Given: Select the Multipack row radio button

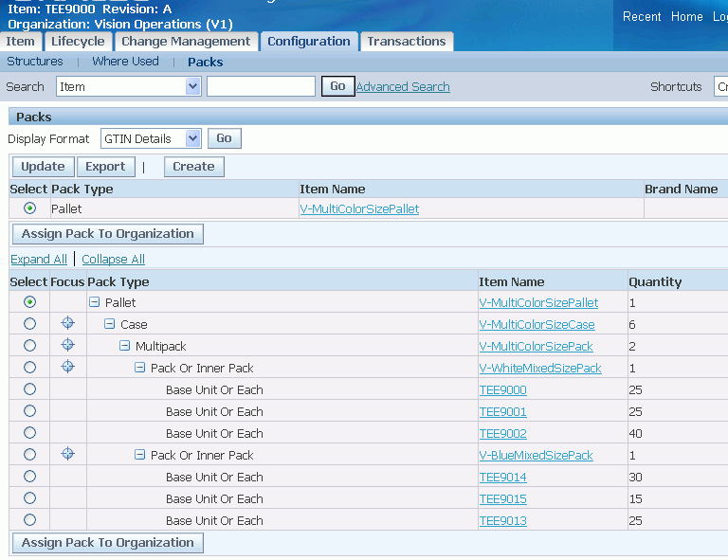Looking at the screenshot, I should coord(29,345).
